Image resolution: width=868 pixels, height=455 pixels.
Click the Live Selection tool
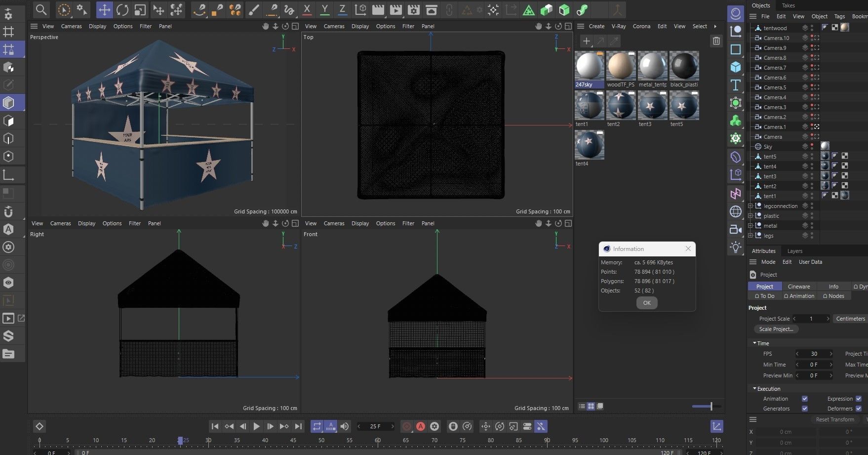[64, 9]
